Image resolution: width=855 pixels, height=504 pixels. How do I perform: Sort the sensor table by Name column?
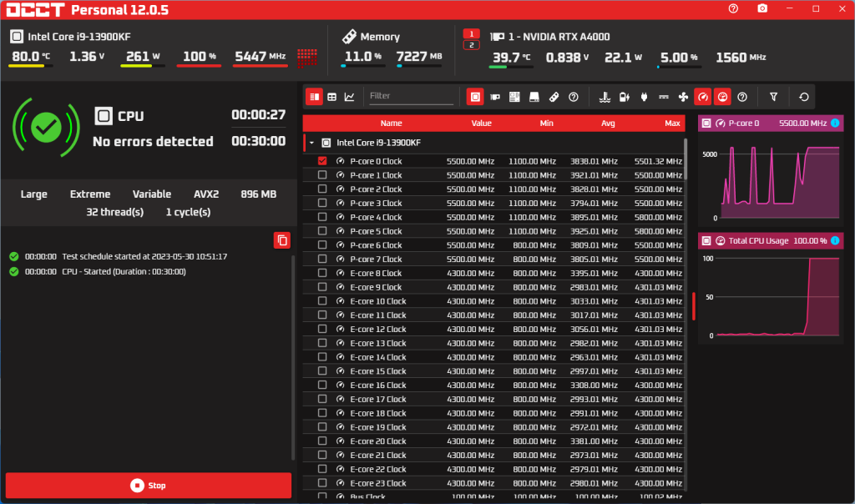(x=391, y=123)
